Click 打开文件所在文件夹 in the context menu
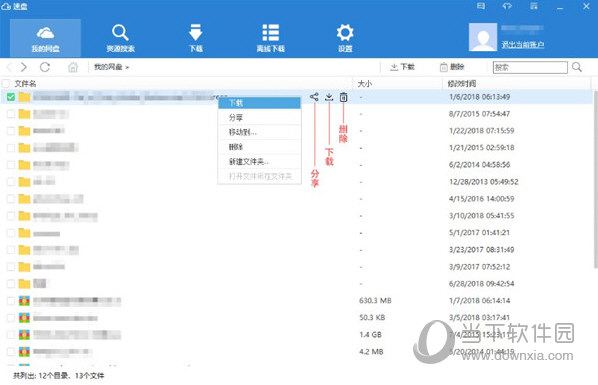 pyautogui.click(x=259, y=176)
